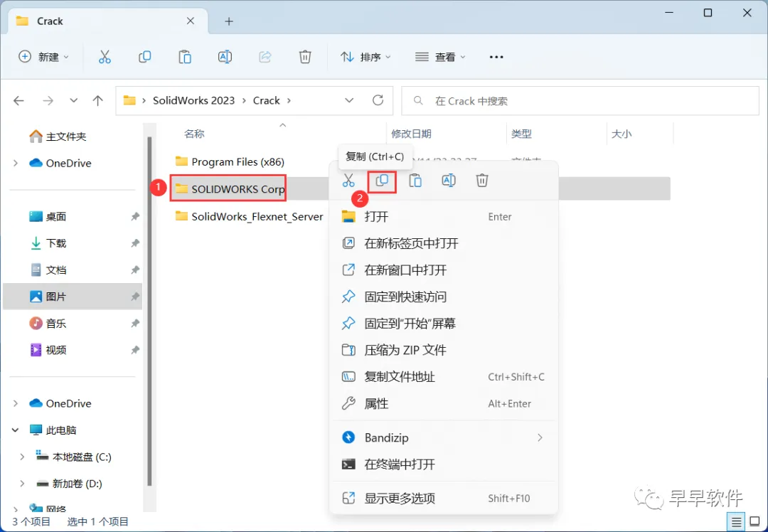Go back with the left arrow button
The image size is (768, 532).
(x=18, y=100)
